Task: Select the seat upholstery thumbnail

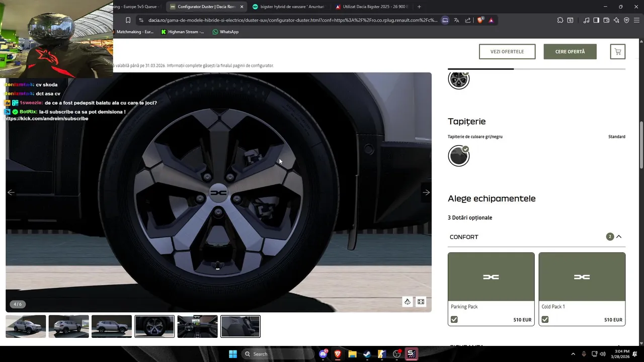Action: [x=240, y=326]
